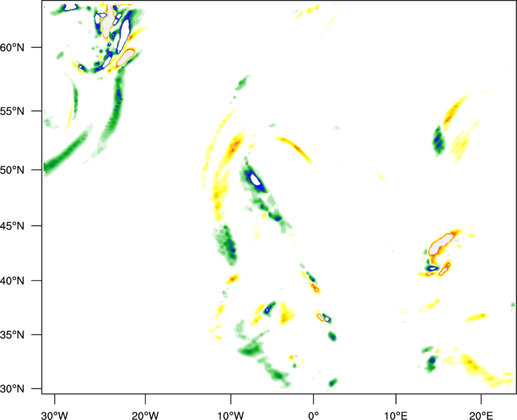517x420 pixels.
Task: Select the 55°N latitude axis label
Action: pyautogui.click(x=12, y=110)
